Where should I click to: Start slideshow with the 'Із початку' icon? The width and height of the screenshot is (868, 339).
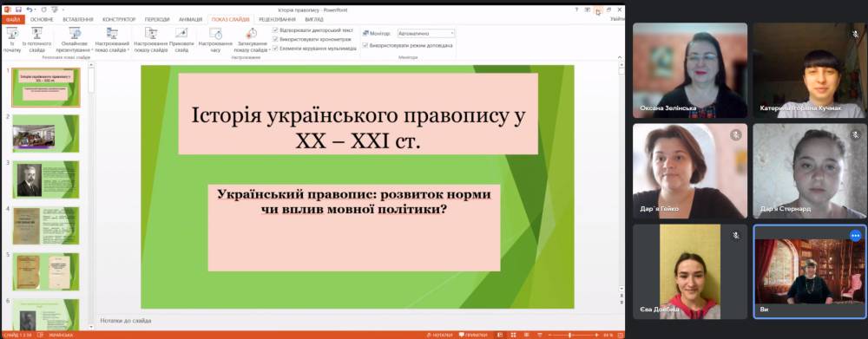(x=11, y=33)
